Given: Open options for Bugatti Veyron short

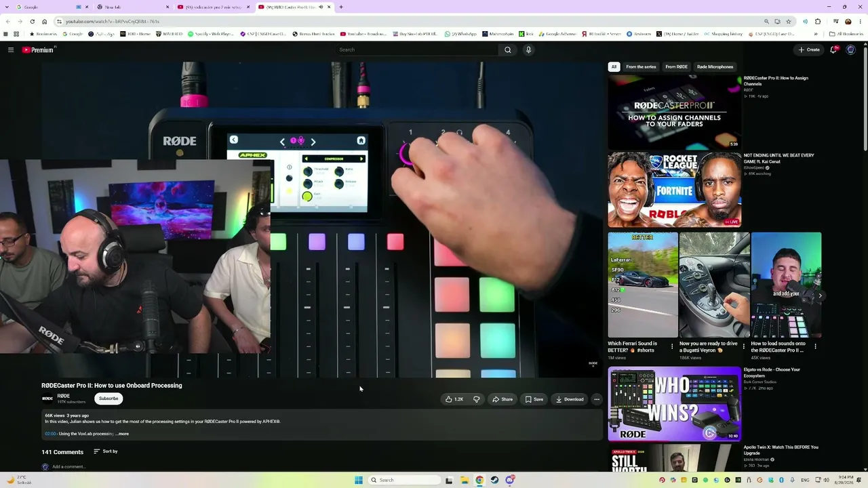Looking at the screenshot, I should point(744,346).
